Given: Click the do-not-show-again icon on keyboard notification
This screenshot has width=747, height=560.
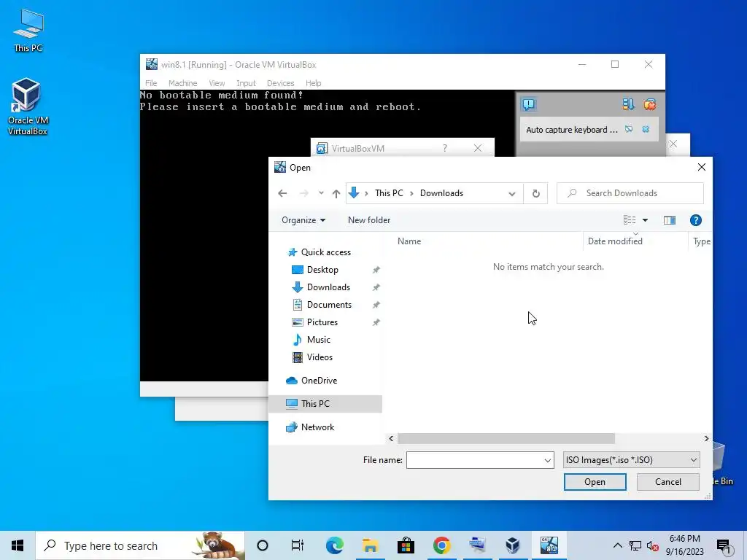Looking at the screenshot, I should tap(629, 129).
